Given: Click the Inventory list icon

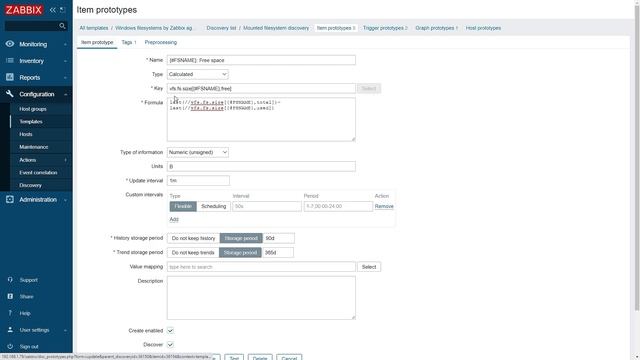Looking at the screenshot, I should [x=10, y=60].
